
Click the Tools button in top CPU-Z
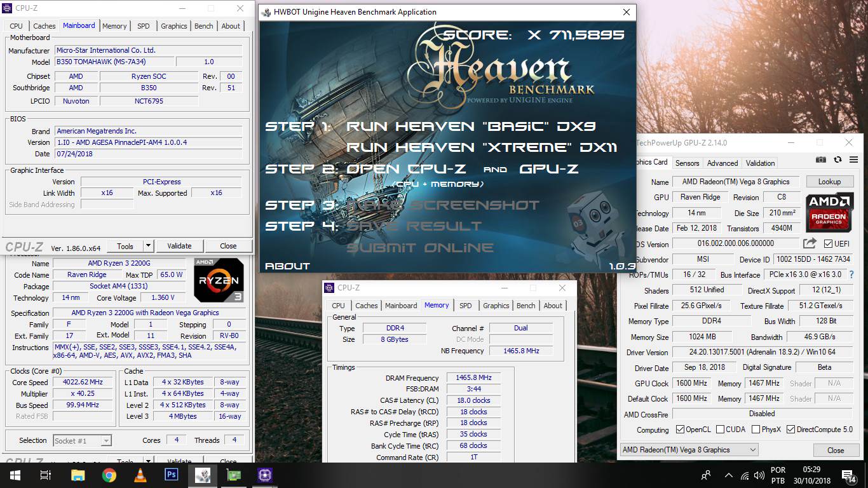[125, 246]
